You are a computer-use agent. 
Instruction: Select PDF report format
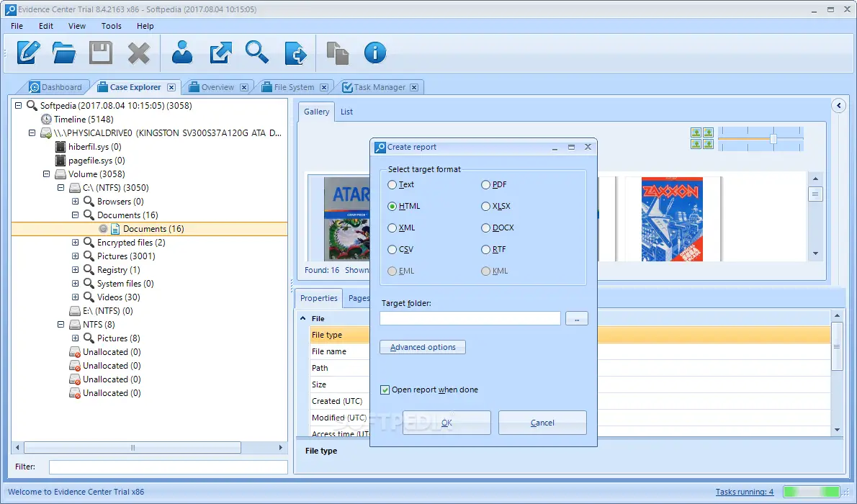[x=485, y=185]
